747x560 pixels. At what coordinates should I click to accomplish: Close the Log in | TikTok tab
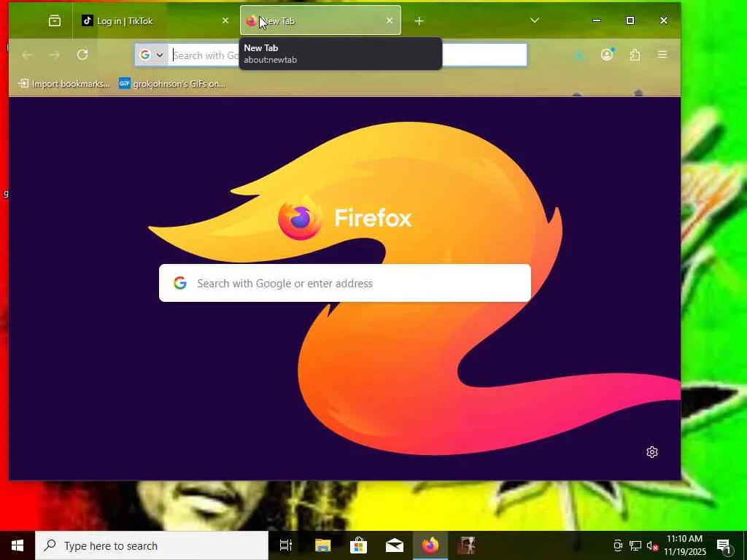point(225,20)
